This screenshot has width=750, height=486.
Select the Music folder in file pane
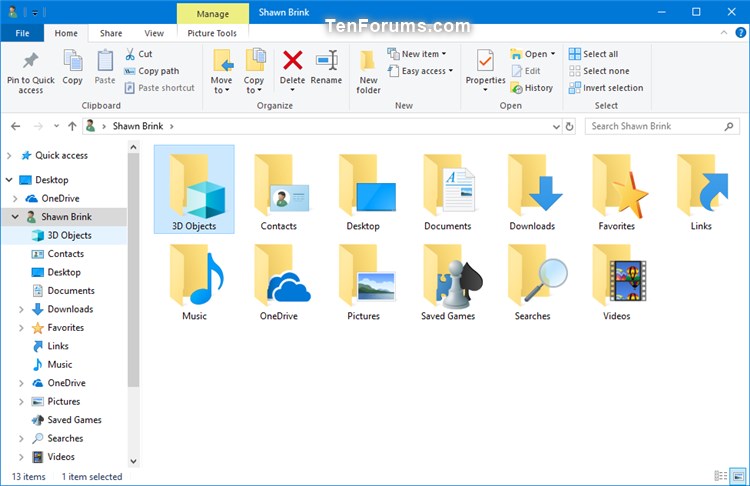[194, 280]
